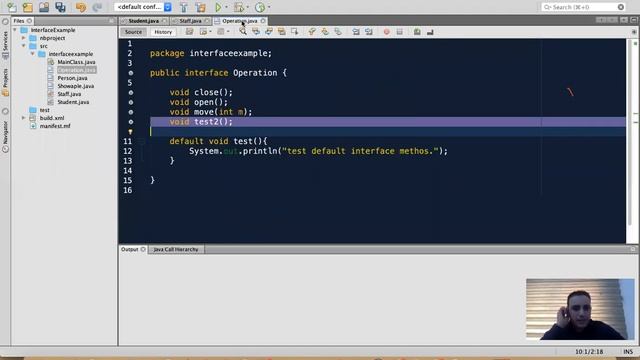Click in the Search field
Image resolution: width=640 pixels, height=360 pixels.
[584, 7]
